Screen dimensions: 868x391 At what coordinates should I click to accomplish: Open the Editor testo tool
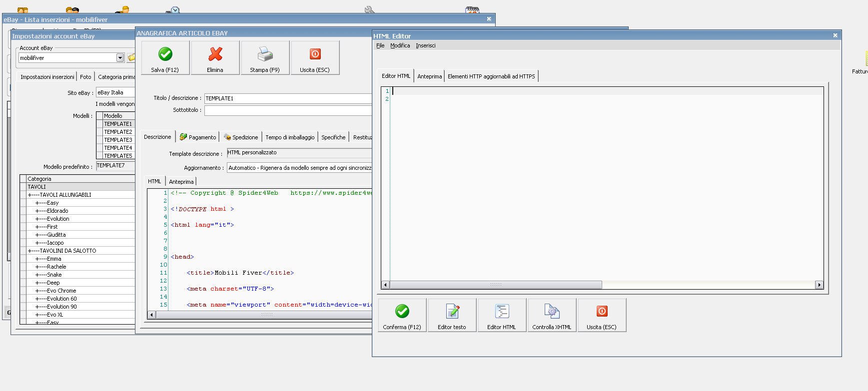[x=452, y=315]
